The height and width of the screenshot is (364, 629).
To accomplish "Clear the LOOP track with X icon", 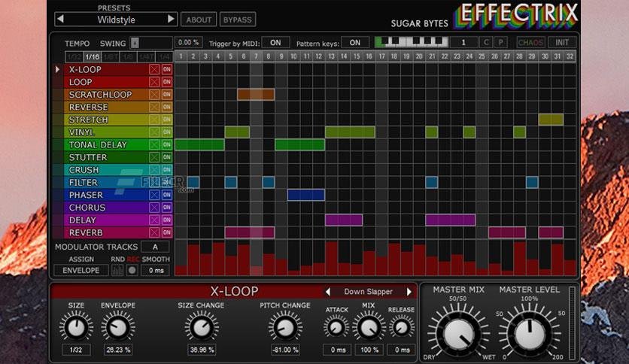I will point(154,82).
